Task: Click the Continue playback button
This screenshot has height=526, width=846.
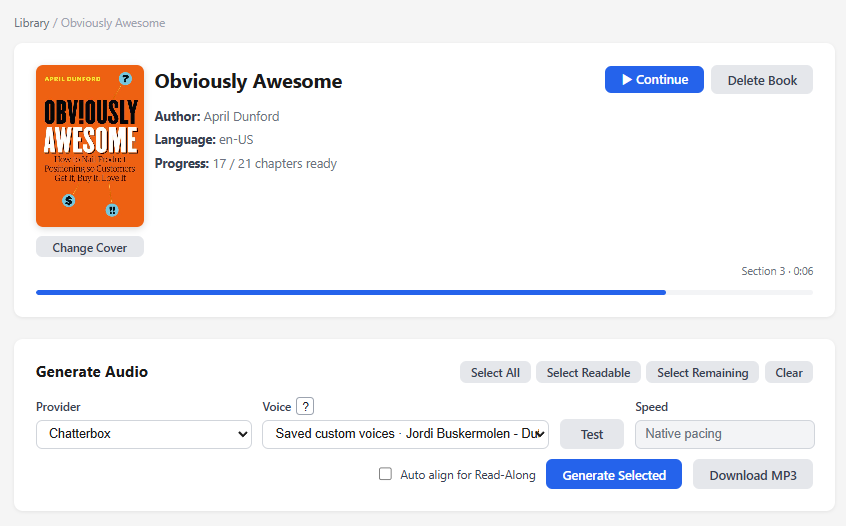Action: (x=654, y=80)
